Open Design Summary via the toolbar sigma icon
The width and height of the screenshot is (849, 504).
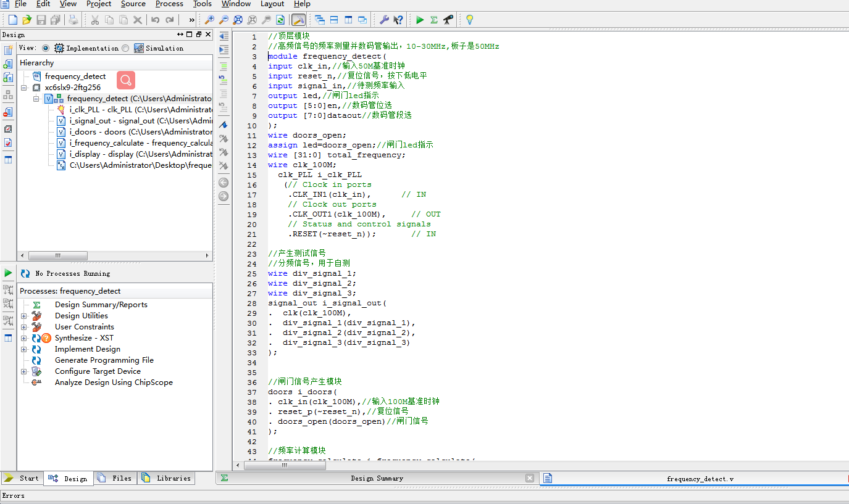pos(434,20)
